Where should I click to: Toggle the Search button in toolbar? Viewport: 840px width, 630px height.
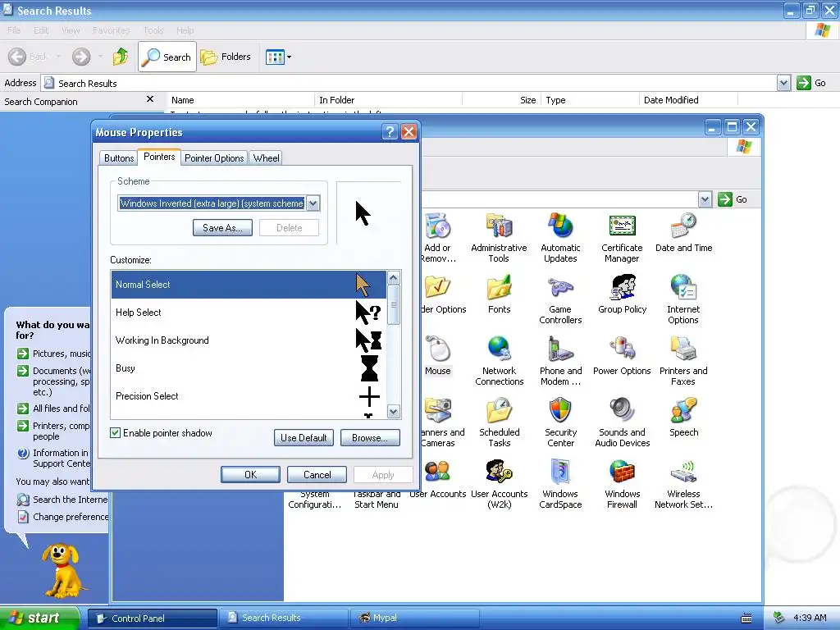(x=167, y=57)
